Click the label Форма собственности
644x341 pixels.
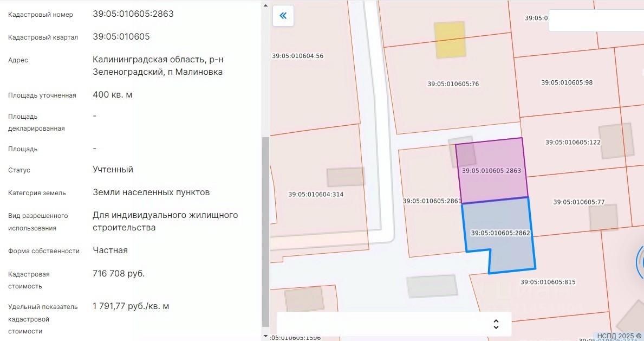[44, 251]
